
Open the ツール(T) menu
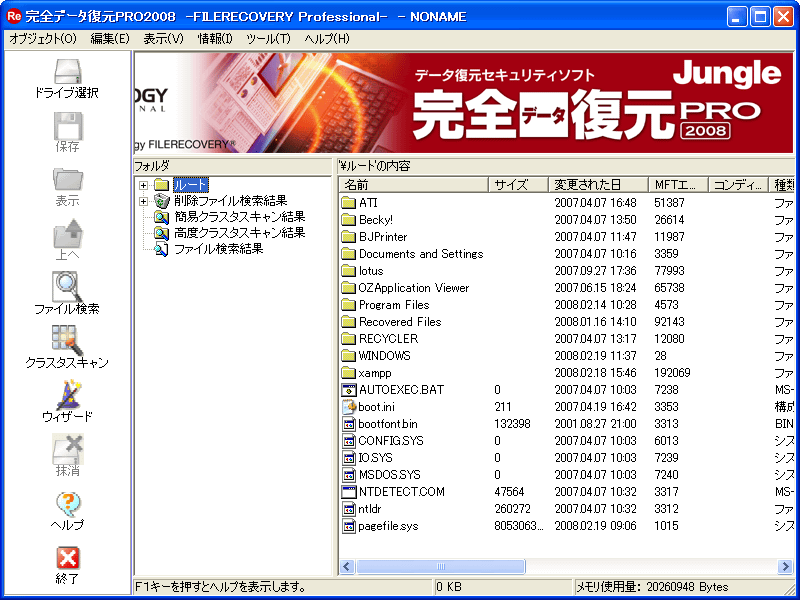pos(268,39)
